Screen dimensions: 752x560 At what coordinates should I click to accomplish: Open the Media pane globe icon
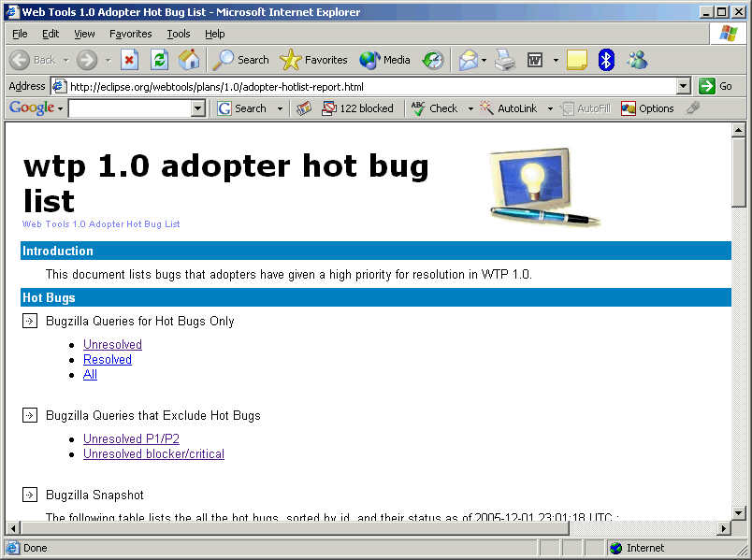coord(369,60)
